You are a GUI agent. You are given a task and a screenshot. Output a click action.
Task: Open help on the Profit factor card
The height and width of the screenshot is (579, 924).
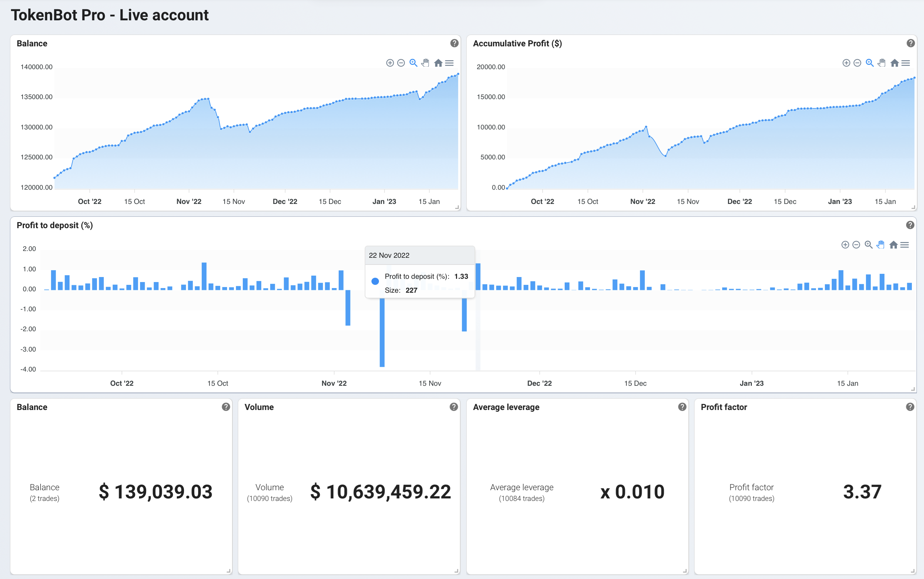click(x=910, y=407)
